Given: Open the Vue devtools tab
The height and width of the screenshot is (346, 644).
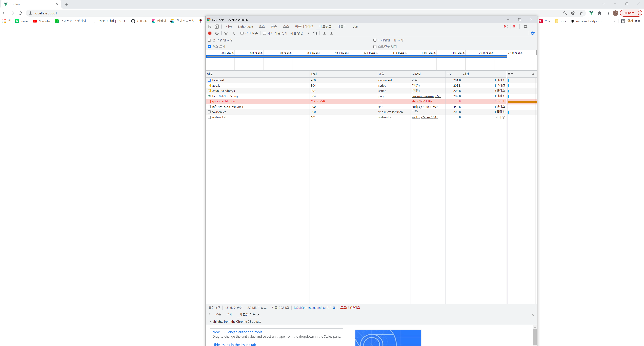Looking at the screenshot, I should (x=355, y=27).
